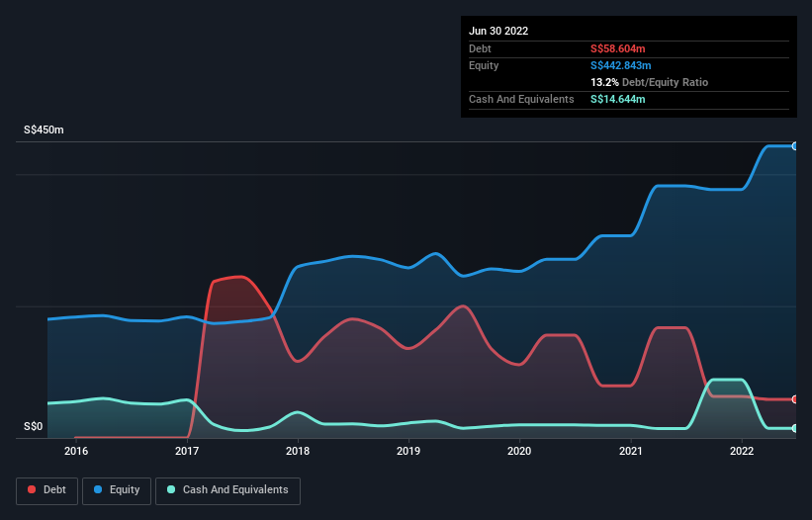Click the red Debt legend dot
This screenshot has width=812, height=520.
tap(32, 489)
